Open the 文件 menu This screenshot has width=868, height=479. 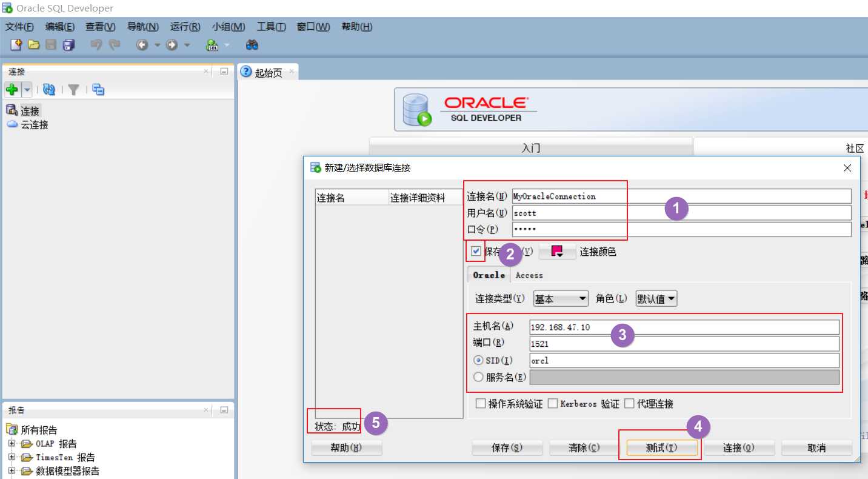[19, 27]
